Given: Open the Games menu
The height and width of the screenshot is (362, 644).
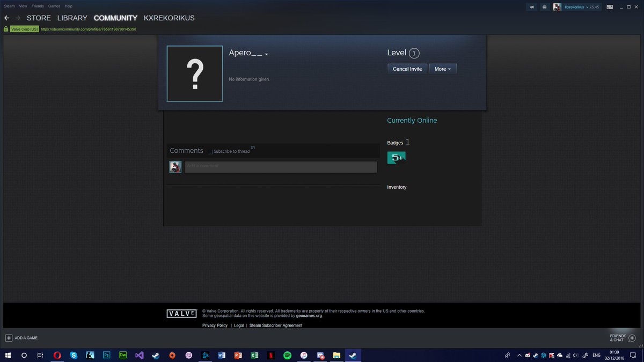Looking at the screenshot, I should (x=54, y=6).
